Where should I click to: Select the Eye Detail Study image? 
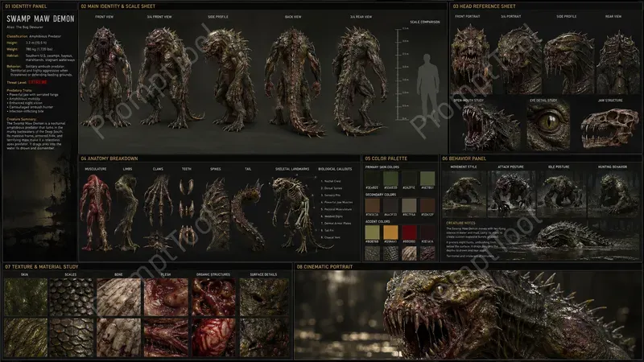click(x=548, y=125)
